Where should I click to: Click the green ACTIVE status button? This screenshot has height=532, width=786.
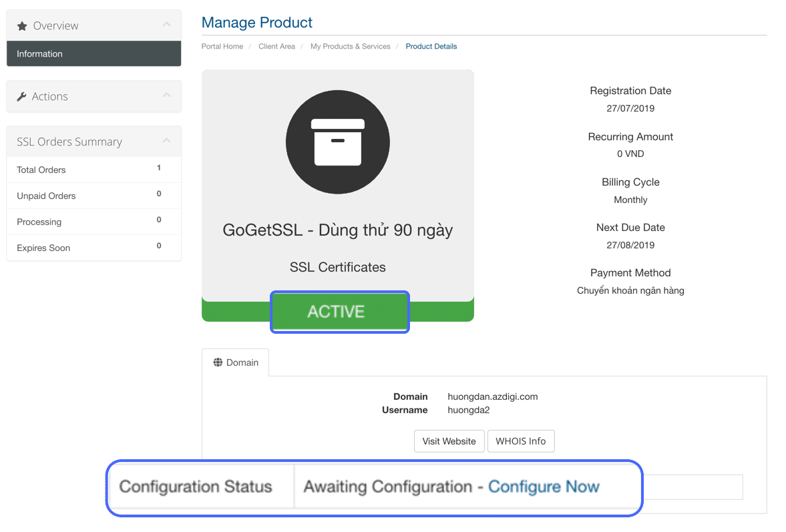[339, 311]
